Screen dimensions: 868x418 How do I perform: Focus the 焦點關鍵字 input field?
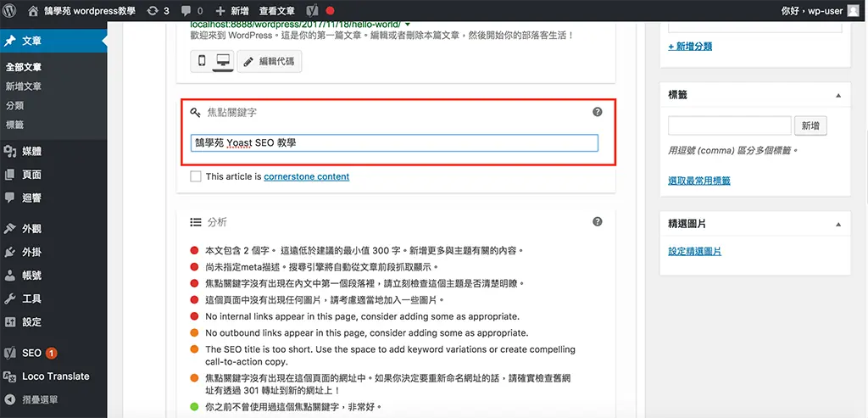pyautogui.click(x=394, y=142)
